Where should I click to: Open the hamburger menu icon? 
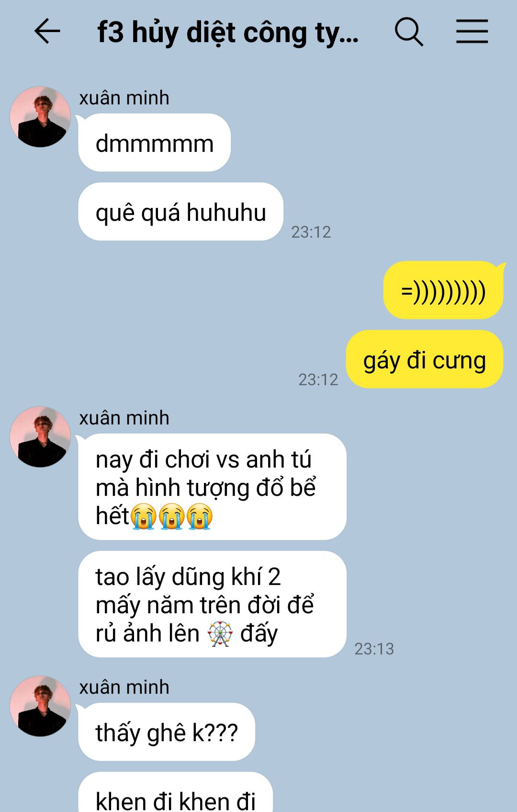[x=472, y=32]
